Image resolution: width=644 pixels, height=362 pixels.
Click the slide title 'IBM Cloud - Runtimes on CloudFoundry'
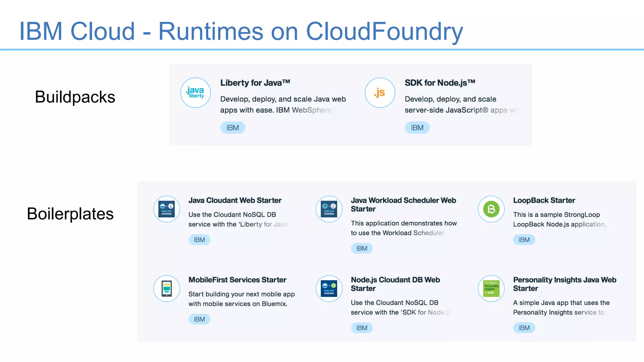point(241,31)
